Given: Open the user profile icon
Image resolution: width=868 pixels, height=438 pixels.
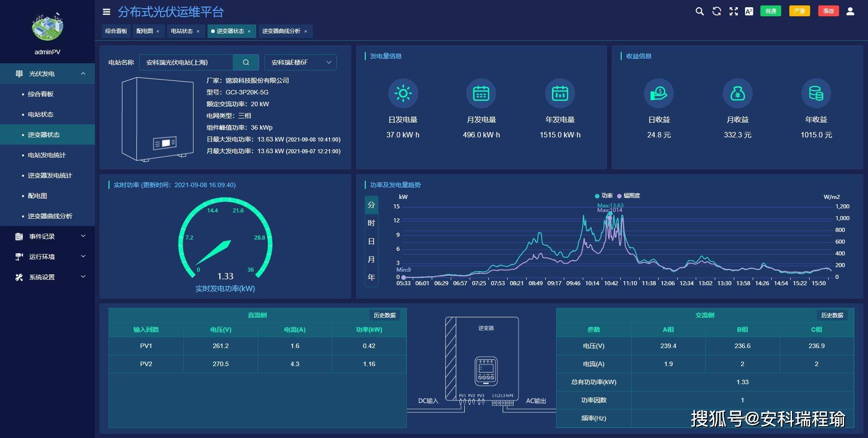Looking at the screenshot, I should [850, 11].
